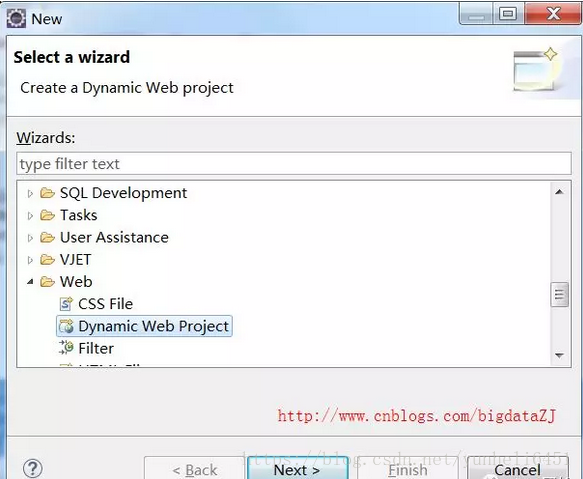Select the User Assistance tree item
Viewport: 583px width, 479px height.
114,238
